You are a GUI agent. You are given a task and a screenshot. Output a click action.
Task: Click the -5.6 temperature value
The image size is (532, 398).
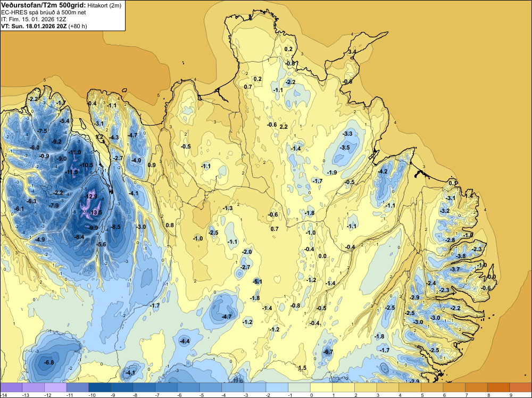(x=101, y=244)
